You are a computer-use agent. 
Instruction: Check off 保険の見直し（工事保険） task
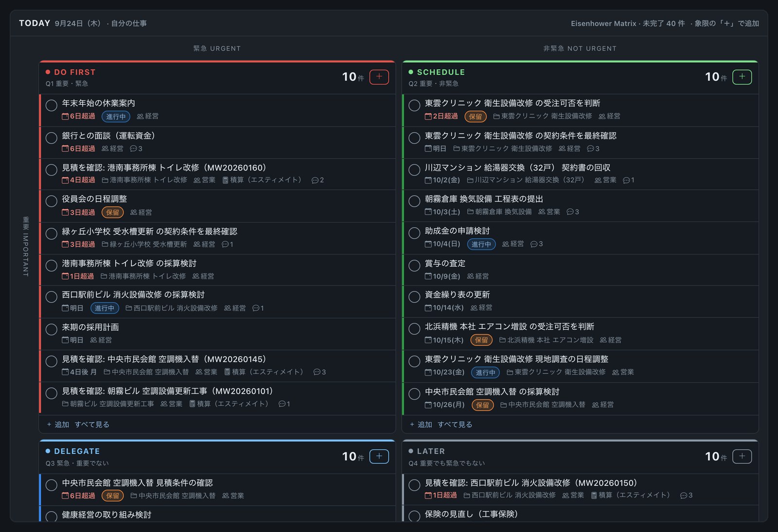click(414, 516)
